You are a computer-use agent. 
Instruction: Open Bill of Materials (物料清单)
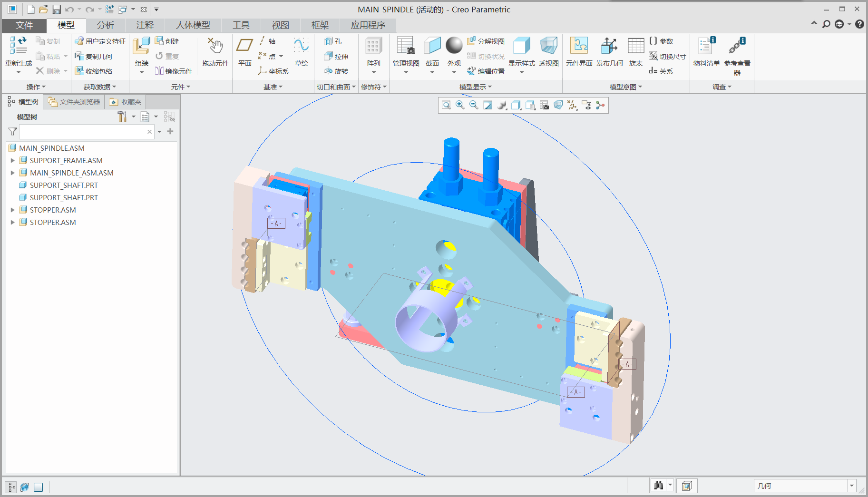pos(707,46)
